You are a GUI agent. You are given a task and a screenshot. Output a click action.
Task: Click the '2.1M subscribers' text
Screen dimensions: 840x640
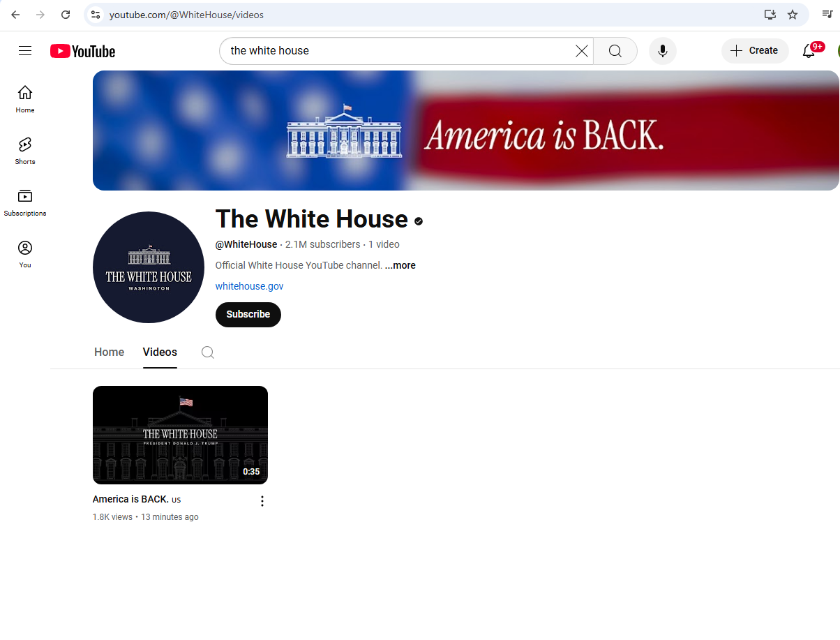coord(323,244)
